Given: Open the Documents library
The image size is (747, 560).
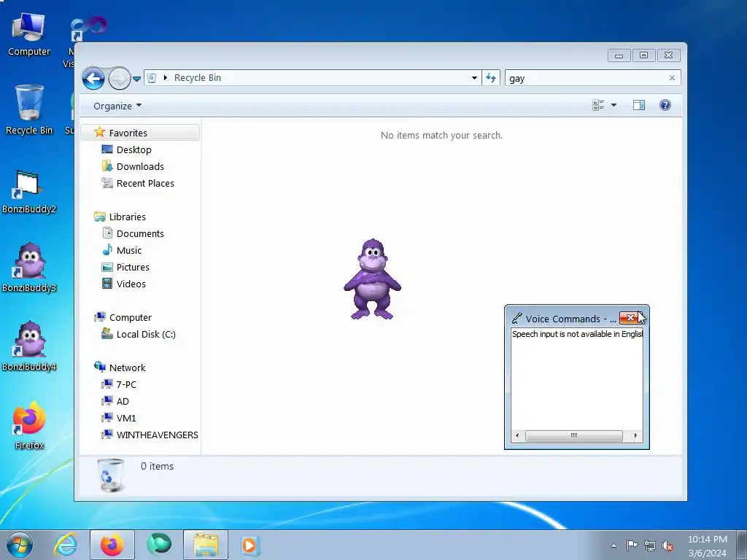Looking at the screenshot, I should click(x=140, y=233).
